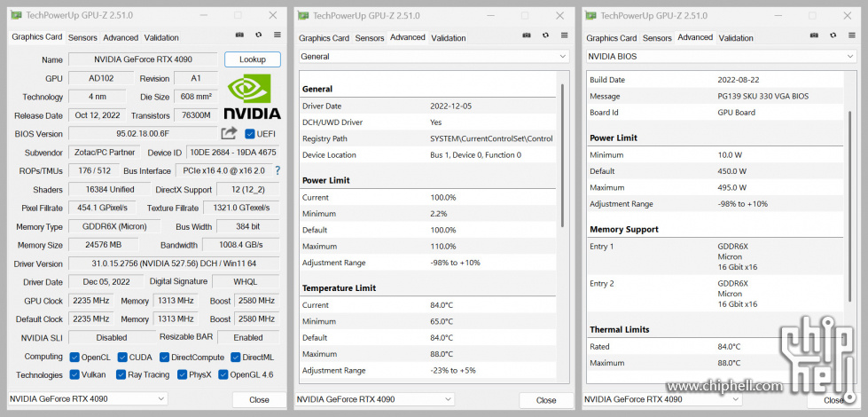Click the NVIDIA logo in left window
The image size is (868, 417).
point(252,97)
